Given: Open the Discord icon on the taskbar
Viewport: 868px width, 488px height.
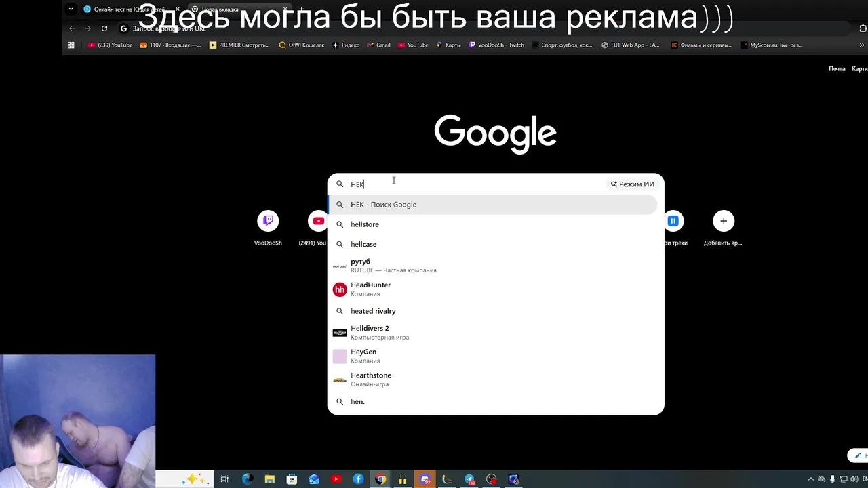Looking at the screenshot, I should (x=425, y=479).
